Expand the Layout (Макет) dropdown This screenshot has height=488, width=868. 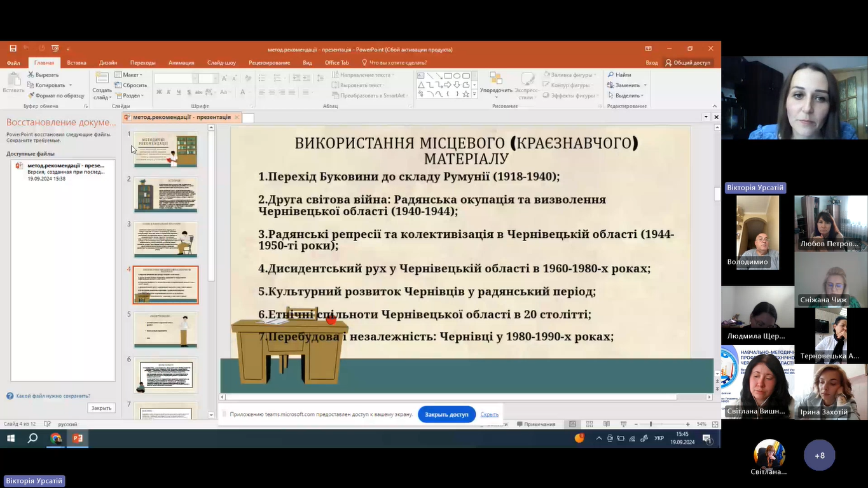(130, 75)
